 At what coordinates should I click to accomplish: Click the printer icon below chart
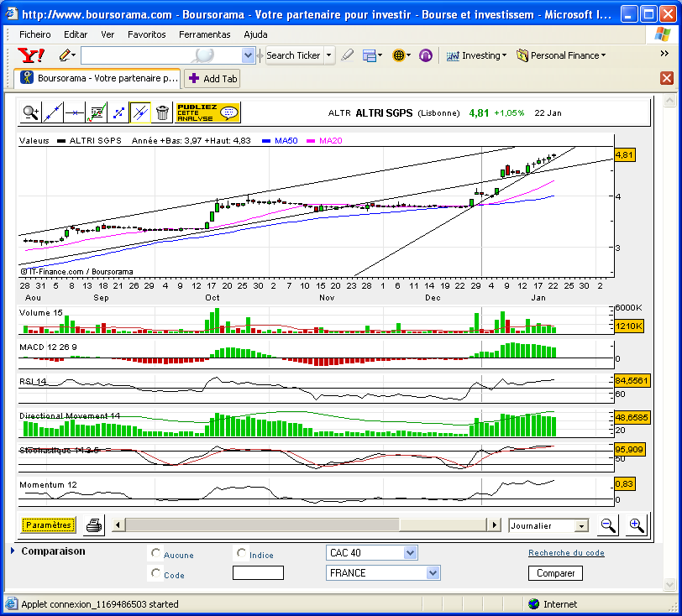94,525
